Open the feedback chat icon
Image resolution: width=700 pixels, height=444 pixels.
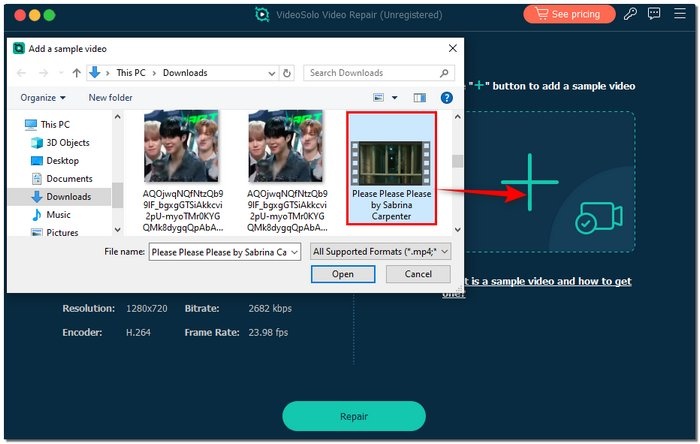(x=654, y=13)
